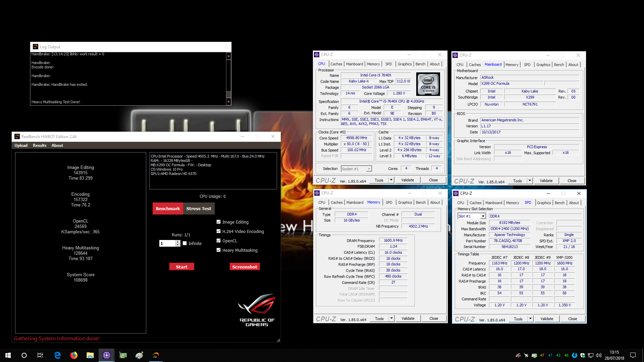Open the Action Center notifications icon
Screen dimensions: 644x362
pos(633,355)
